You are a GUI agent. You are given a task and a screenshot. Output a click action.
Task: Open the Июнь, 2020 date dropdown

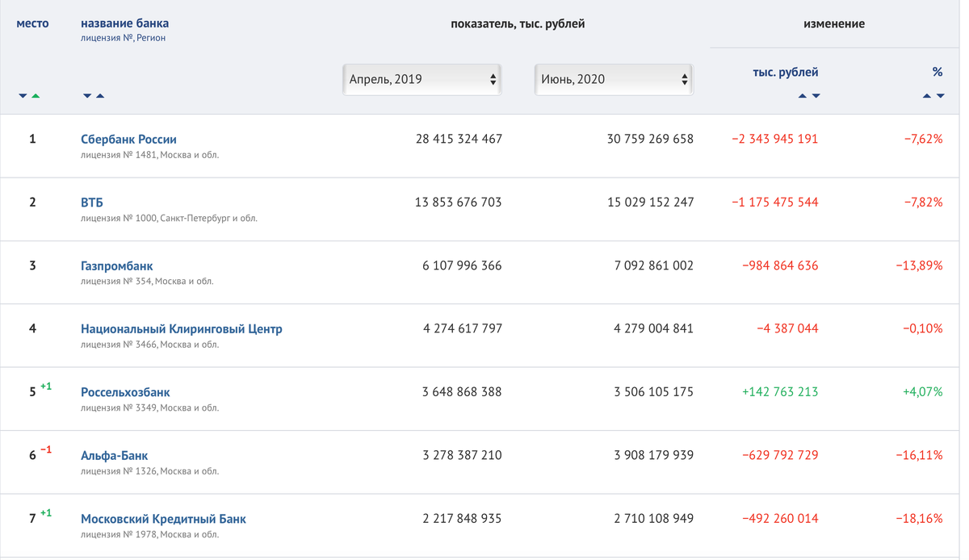pyautogui.click(x=614, y=79)
